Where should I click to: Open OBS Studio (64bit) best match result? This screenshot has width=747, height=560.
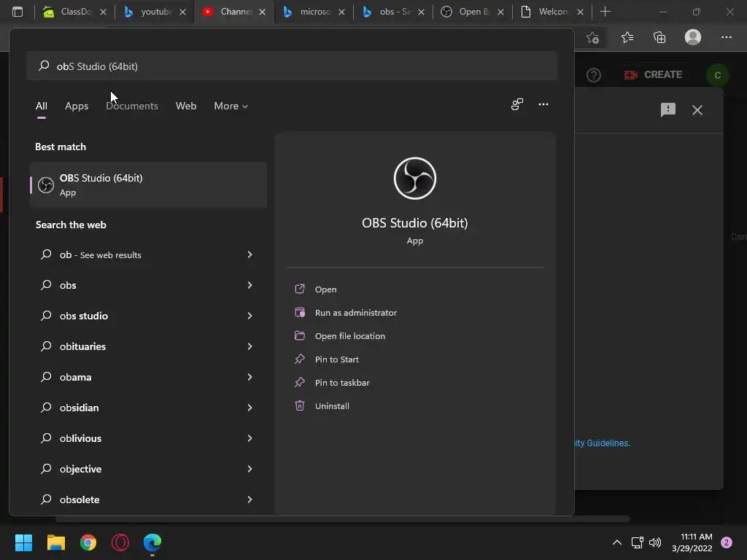point(148,184)
